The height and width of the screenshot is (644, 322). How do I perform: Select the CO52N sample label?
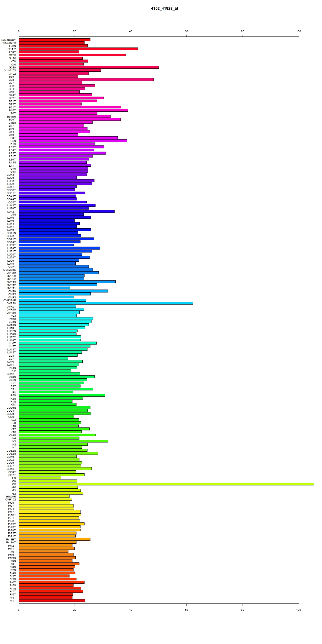[11, 453]
